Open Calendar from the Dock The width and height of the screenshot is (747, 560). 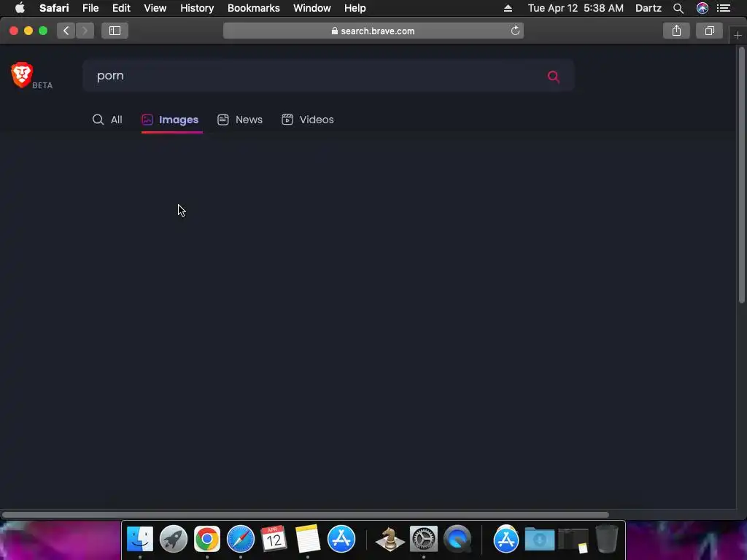(x=274, y=539)
